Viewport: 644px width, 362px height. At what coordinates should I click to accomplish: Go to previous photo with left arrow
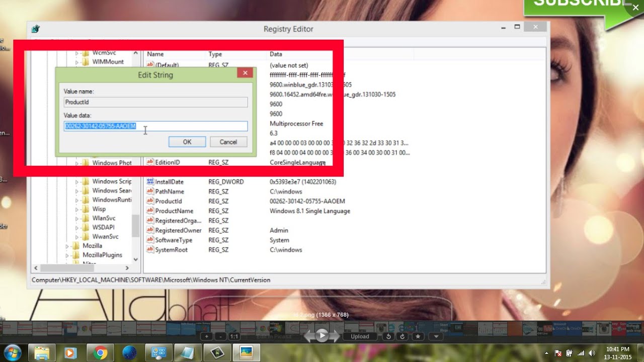(x=309, y=335)
